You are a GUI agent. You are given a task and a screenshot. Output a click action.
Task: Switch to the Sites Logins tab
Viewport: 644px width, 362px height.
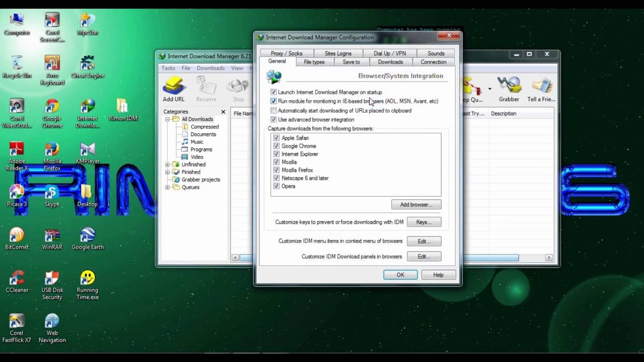tap(338, 53)
